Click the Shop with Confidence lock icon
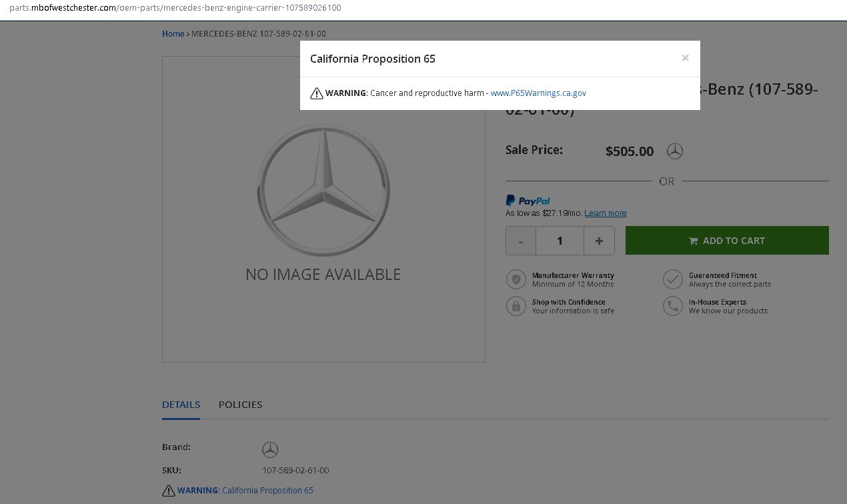Screen dimensions: 847x504 point(516,306)
